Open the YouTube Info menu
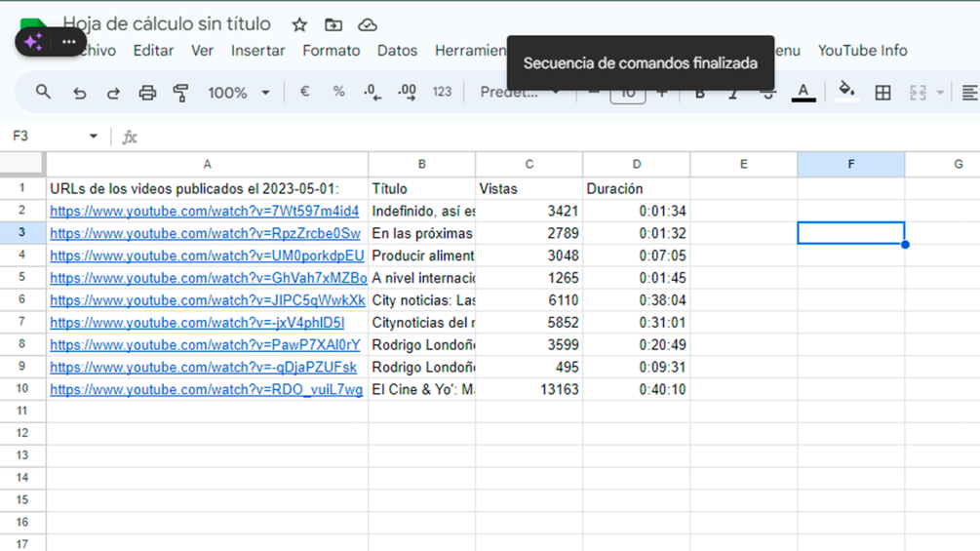The width and height of the screenshot is (980, 551). pos(863,51)
